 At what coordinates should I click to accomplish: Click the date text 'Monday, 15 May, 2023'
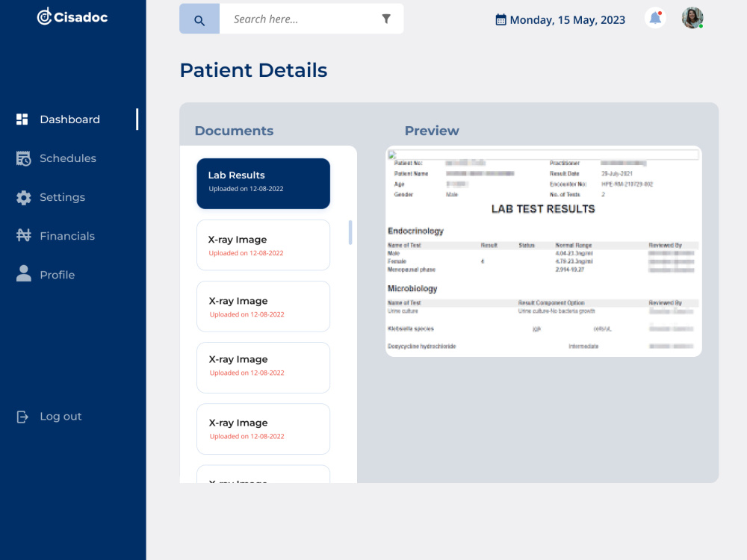pyautogui.click(x=568, y=20)
